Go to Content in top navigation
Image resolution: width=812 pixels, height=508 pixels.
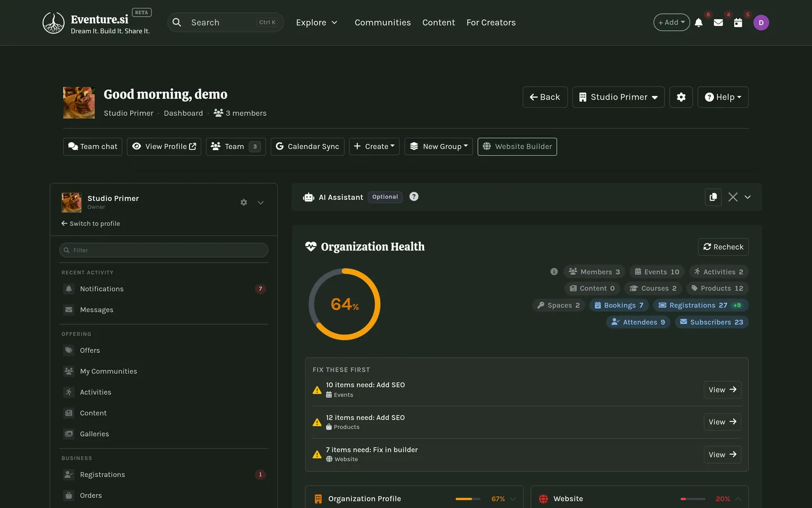(439, 23)
